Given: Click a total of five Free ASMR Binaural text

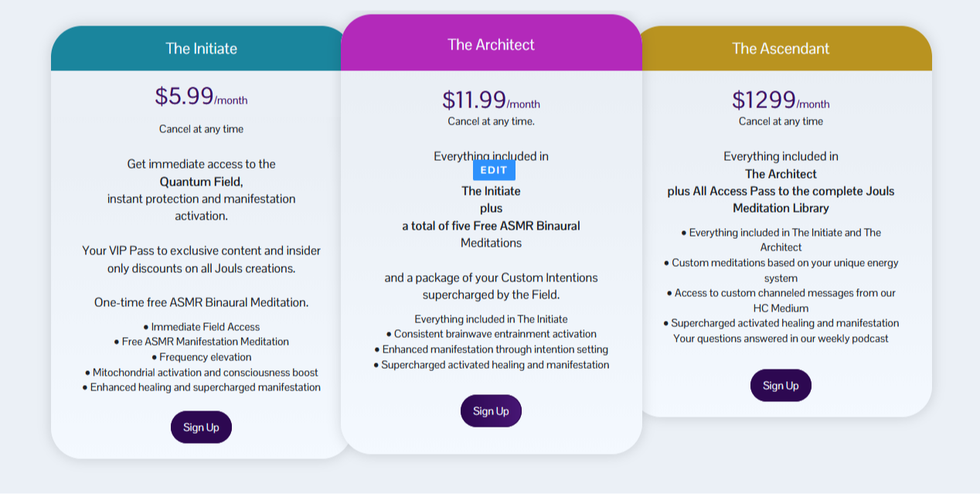Looking at the screenshot, I should (x=491, y=226).
